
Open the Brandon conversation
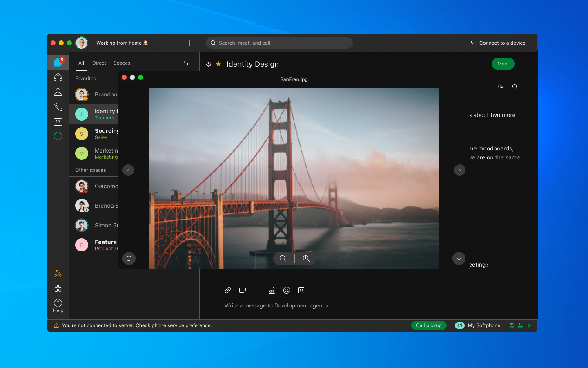click(x=94, y=94)
